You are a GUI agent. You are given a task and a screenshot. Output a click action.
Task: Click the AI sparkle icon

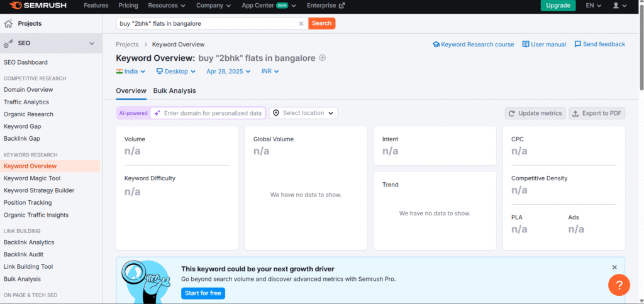pos(157,113)
